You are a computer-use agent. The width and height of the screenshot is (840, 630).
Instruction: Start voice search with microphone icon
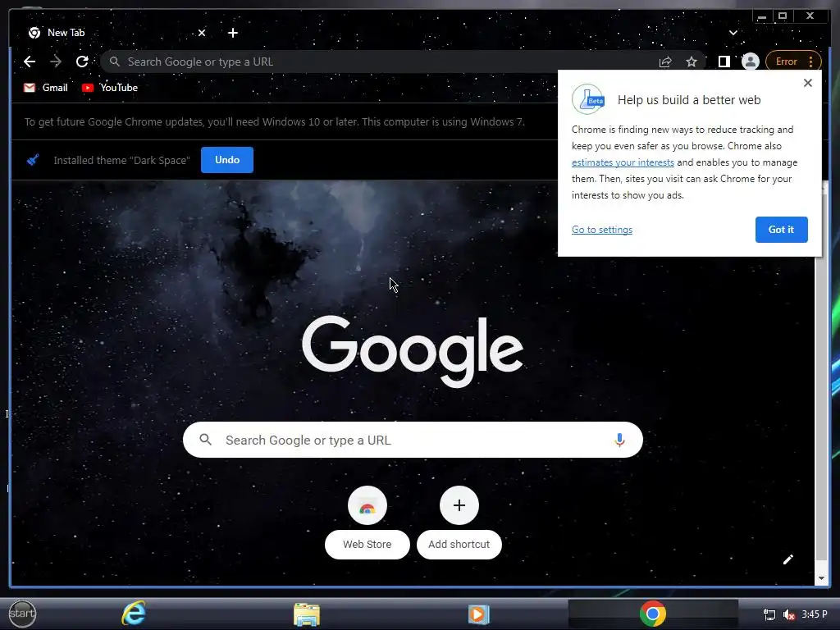(x=619, y=440)
